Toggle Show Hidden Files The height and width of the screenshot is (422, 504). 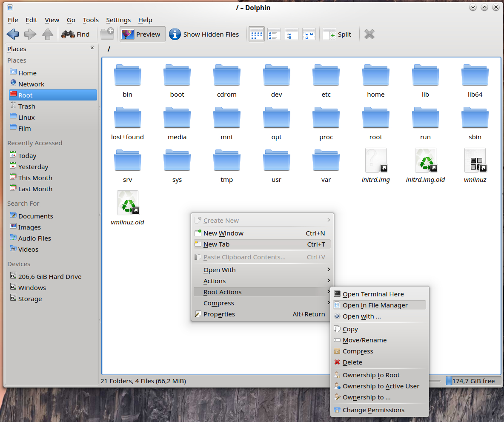pos(204,34)
